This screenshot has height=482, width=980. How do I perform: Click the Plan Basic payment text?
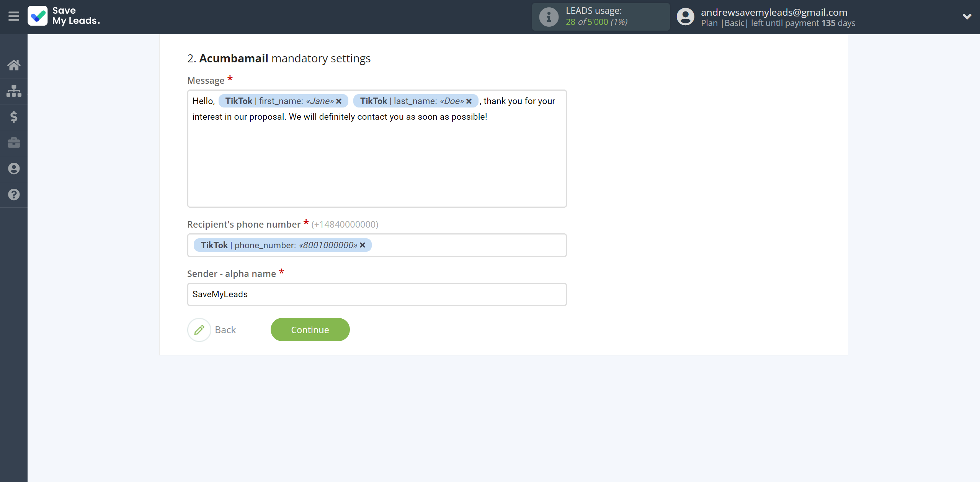(x=778, y=23)
